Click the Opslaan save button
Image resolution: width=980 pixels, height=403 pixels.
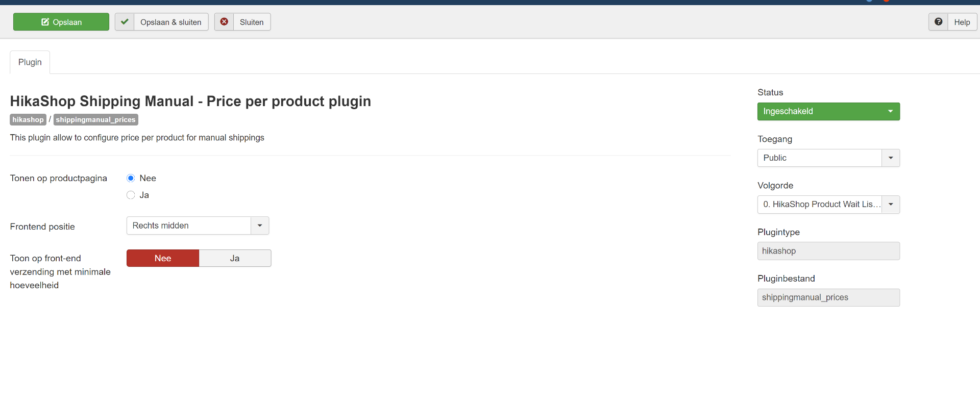click(x=61, y=22)
